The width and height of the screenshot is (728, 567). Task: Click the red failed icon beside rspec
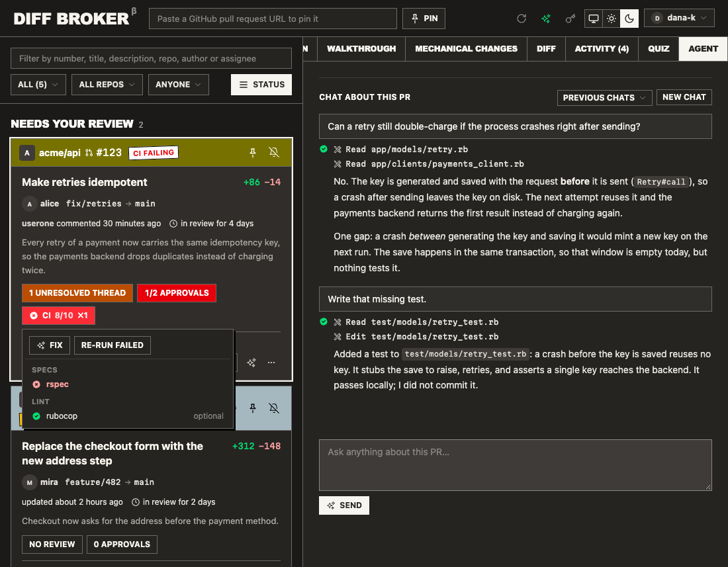(36, 384)
